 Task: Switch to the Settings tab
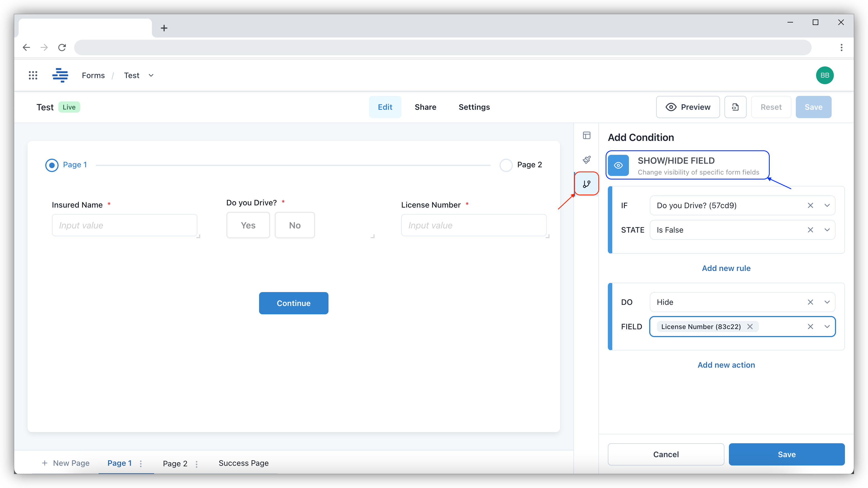tap(474, 107)
